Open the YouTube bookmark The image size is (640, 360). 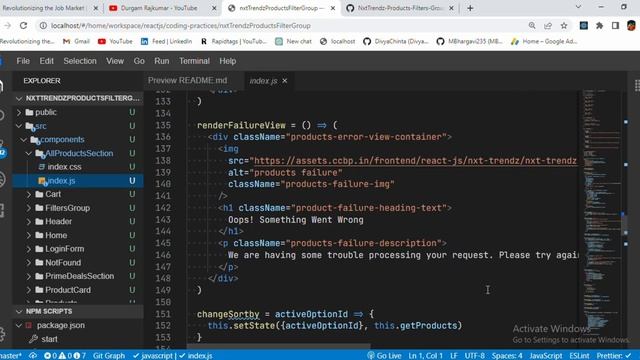coord(116,41)
